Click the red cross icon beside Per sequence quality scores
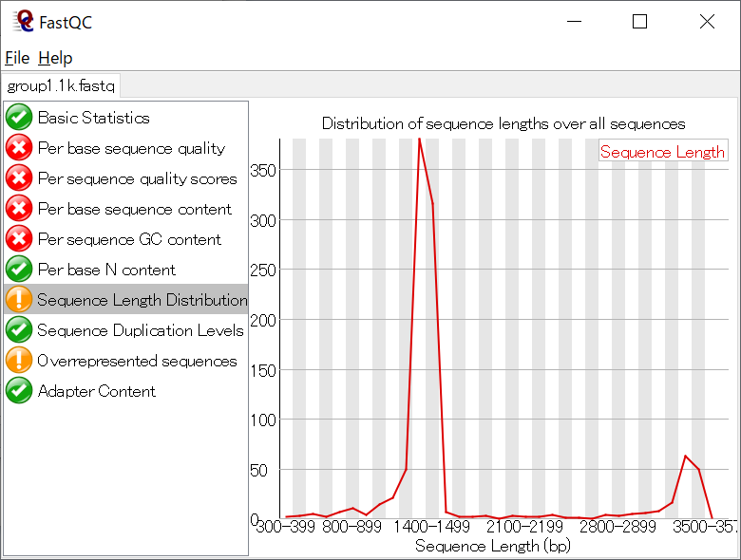 (19, 178)
